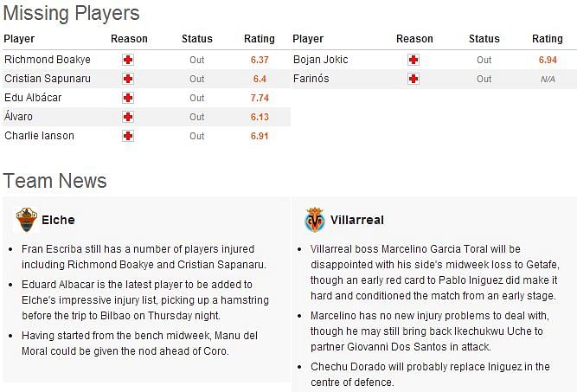Open Charlie Ianson's player name
577x392 pixels.
pos(40,136)
